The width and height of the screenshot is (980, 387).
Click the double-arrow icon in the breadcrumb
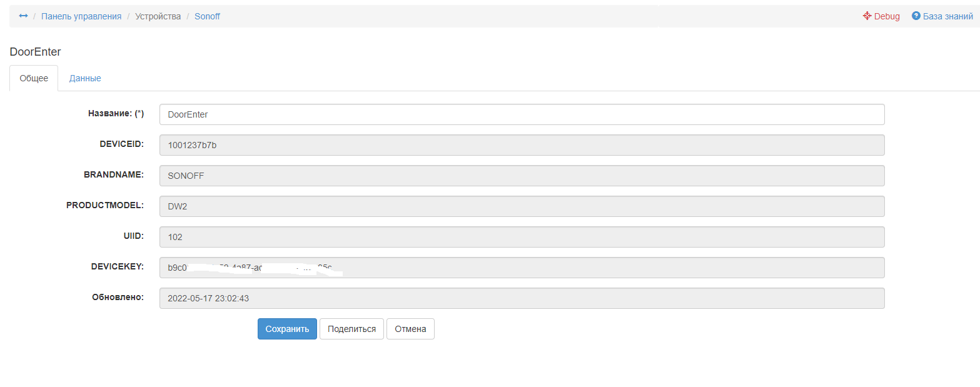tap(23, 16)
